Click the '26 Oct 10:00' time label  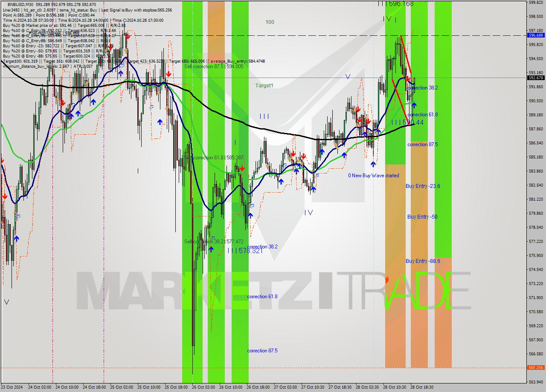231,387
